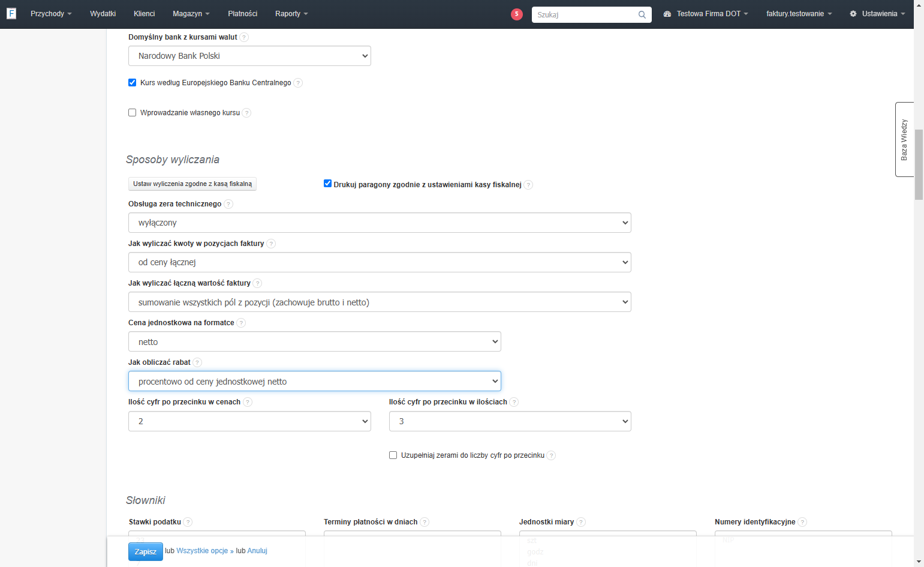Open help icon for Obsługa zera technicznego

pyautogui.click(x=228, y=204)
